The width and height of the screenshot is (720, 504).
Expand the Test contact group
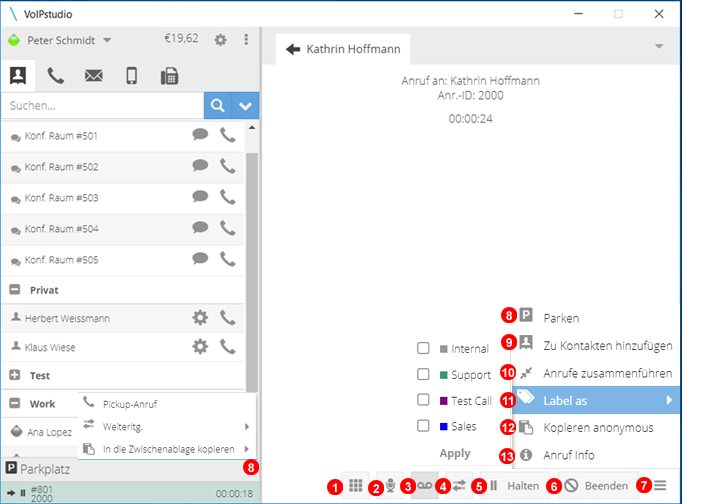point(15,376)
